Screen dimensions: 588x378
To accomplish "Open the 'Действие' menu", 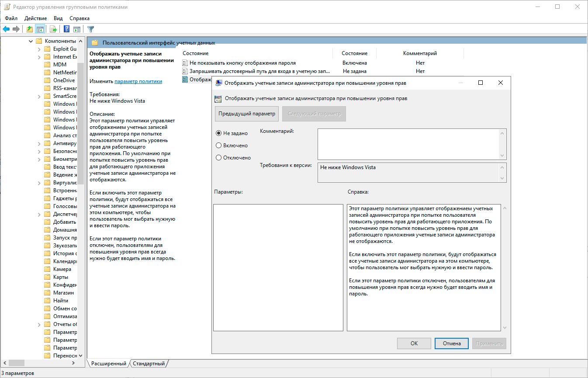I will (x=36, y=18).
